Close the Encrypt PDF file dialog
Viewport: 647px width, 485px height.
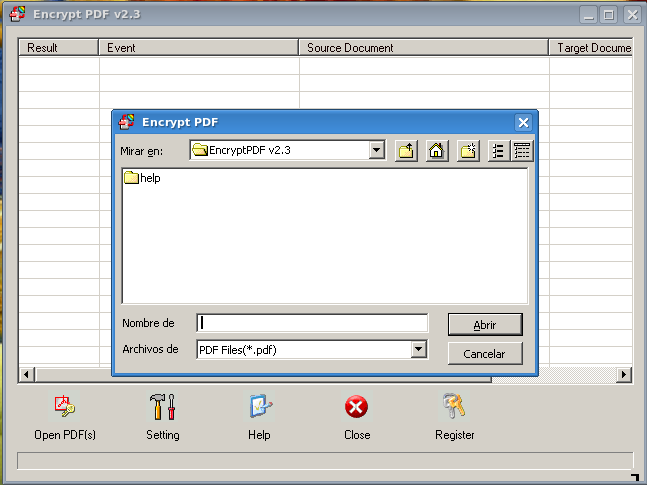click(x=523, y=123)
